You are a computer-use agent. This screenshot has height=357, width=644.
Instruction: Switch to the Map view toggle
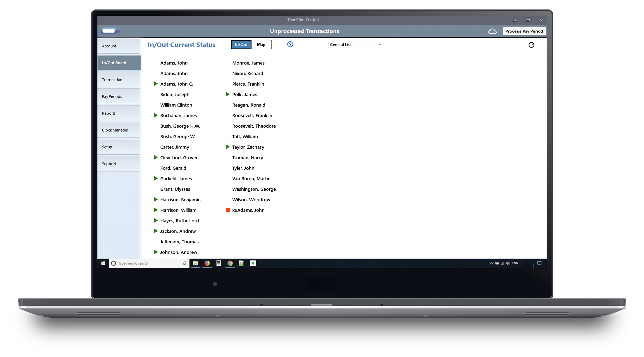261,44
